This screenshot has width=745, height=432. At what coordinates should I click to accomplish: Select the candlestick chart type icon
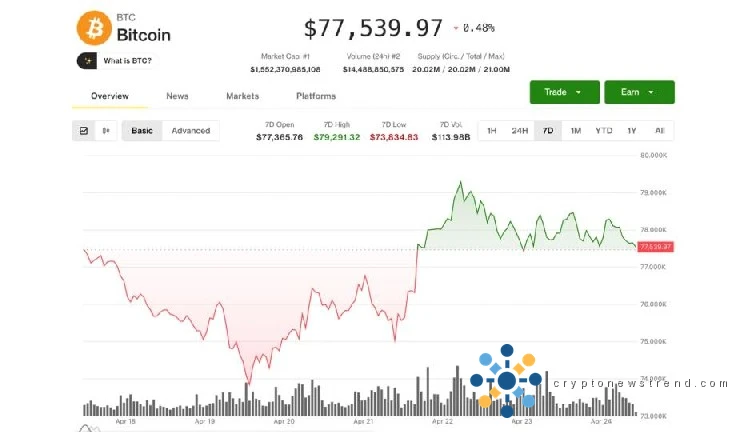[x=106, y=131]
